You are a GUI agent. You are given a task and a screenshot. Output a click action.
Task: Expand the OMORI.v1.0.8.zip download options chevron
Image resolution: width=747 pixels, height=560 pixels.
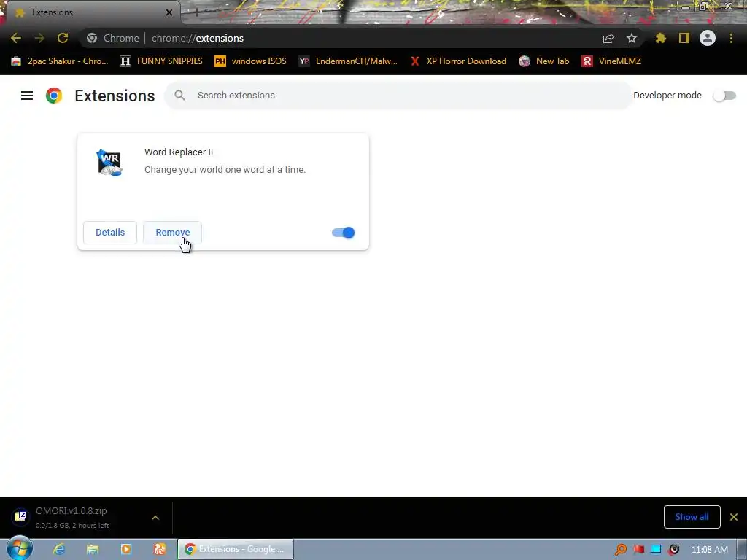pyautogui.click(x=155, y=518)
